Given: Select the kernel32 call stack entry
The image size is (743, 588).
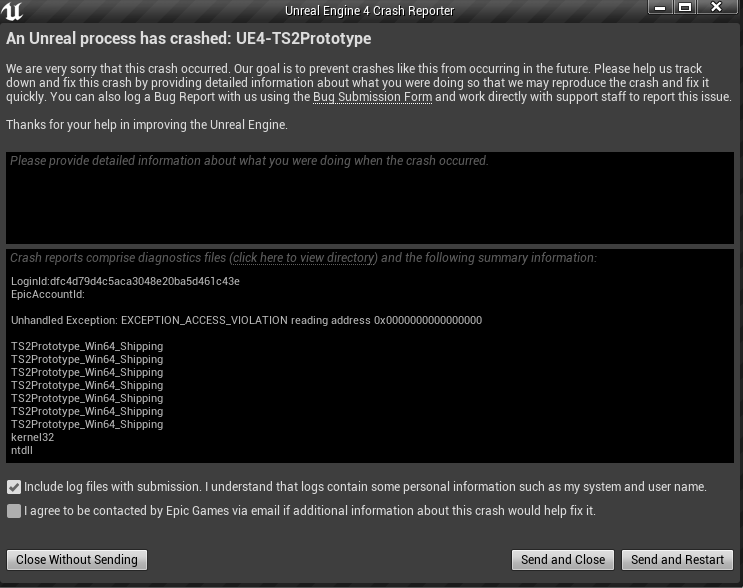Looking at the screenshot, I should click(x=32, y=437).
